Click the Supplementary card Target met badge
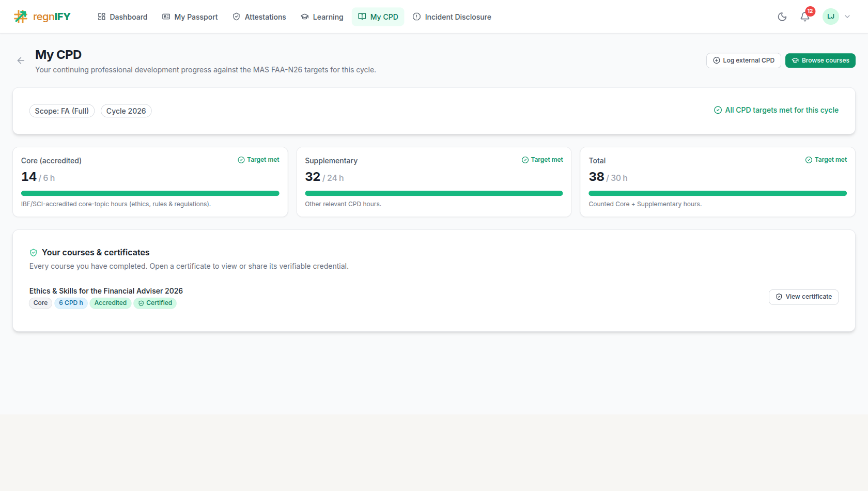This screenshot has height=491, width=868. tap(542, 160)
